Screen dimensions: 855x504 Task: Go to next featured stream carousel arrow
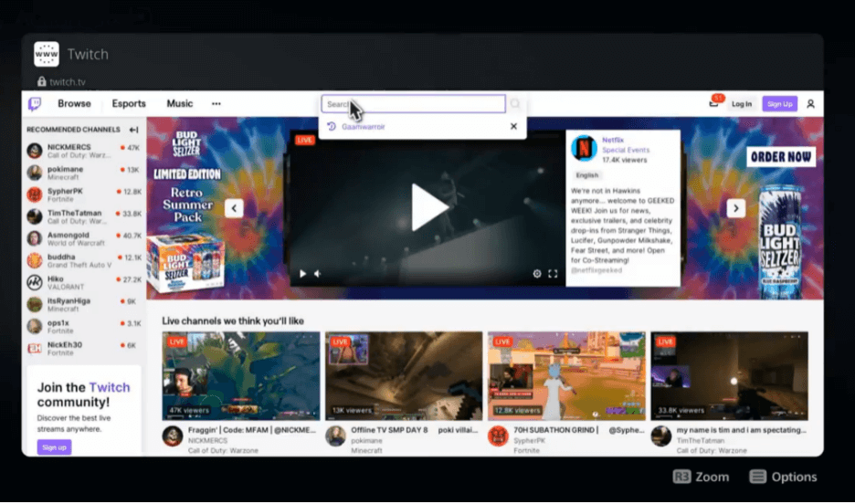[x=735, y=208]
